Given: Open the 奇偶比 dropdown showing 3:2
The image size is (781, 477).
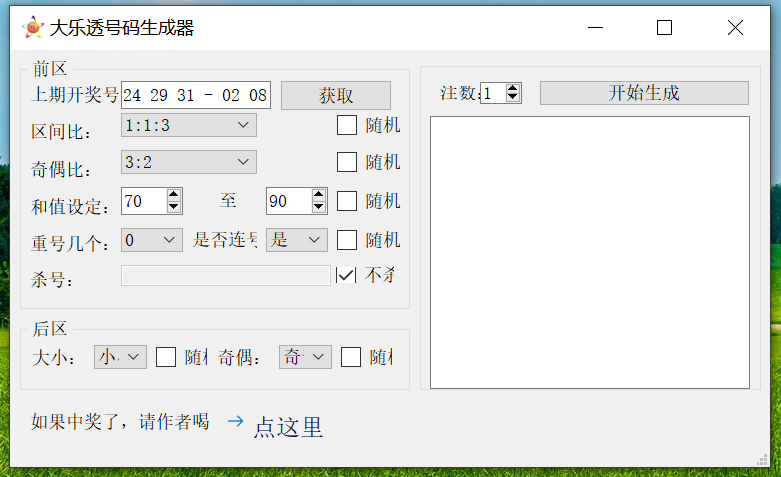Looking at the screenshot, I should click(188, 162).
